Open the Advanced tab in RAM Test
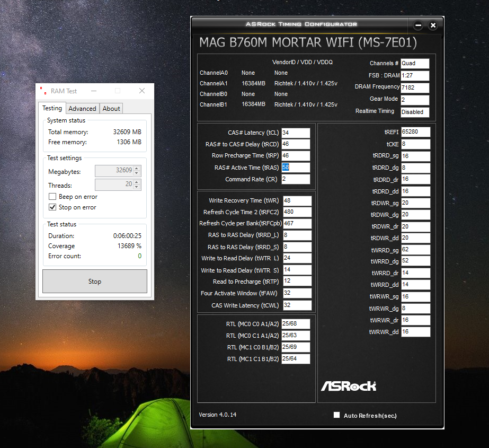The width and height of the screenshot is (489, 448). click(82, 109)
